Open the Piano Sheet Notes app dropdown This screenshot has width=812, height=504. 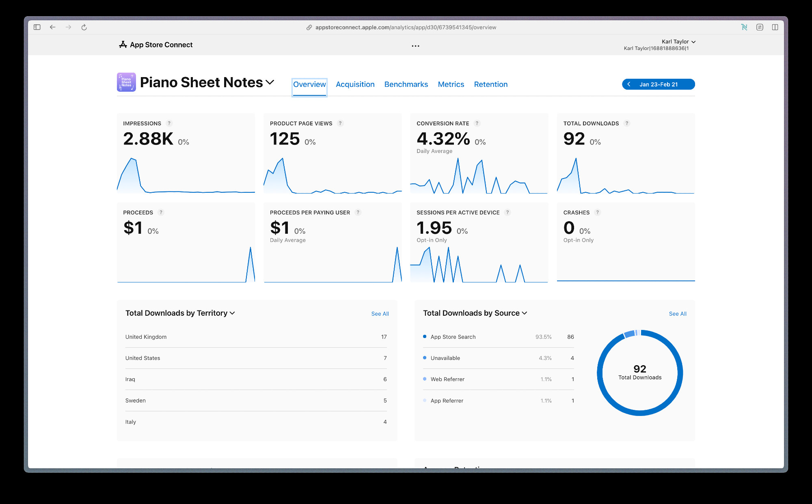click(270, 82)
